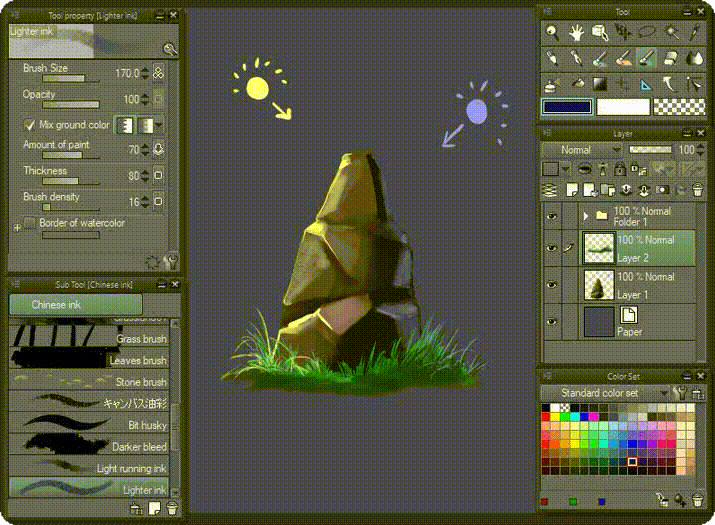Image resolution: width=715 pixels, height=525 pixels.
Task: Click Transfer to lower layer icon
Action: pyautogui.click(x=626, y=190)
